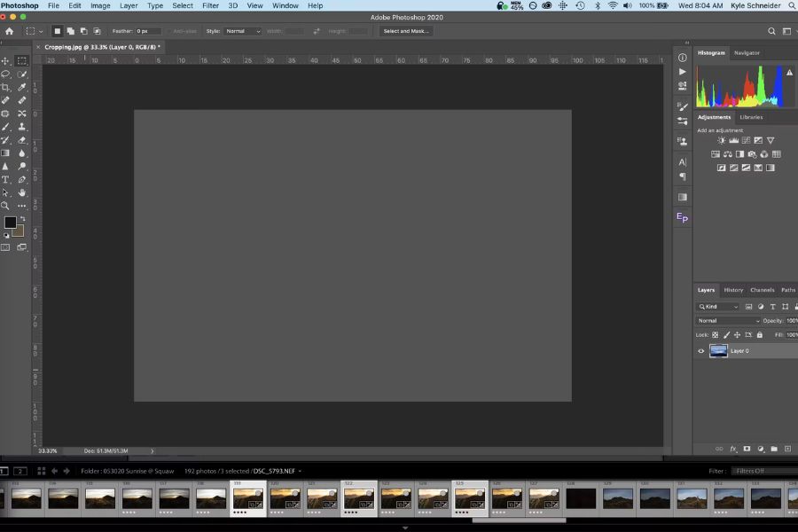
Task: Select the Pen tool
Action: pyautogui.click(x=22, y=180)
